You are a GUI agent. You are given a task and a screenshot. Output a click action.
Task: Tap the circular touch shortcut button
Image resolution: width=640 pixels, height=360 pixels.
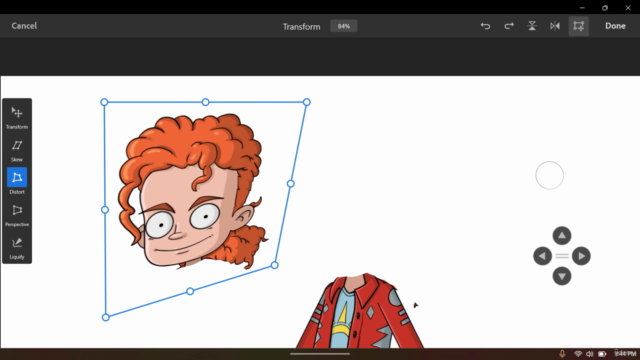[549, 176]
